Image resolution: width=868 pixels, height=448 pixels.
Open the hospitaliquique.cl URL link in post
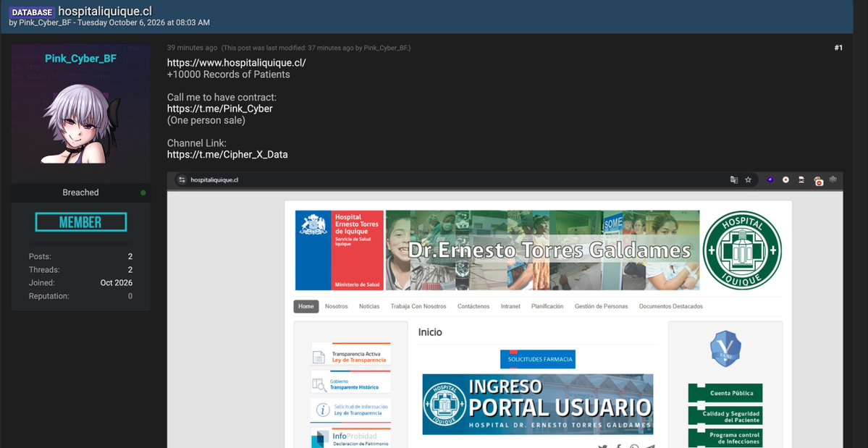click(237, 62)
